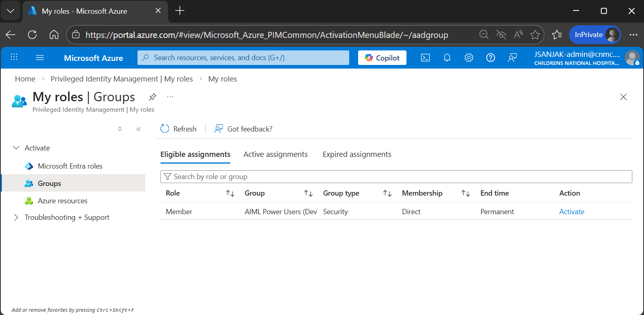Viewport: 644px width, 315px height.
Task: Open the Azure portal waffle menu
Action: pos(14,57)
